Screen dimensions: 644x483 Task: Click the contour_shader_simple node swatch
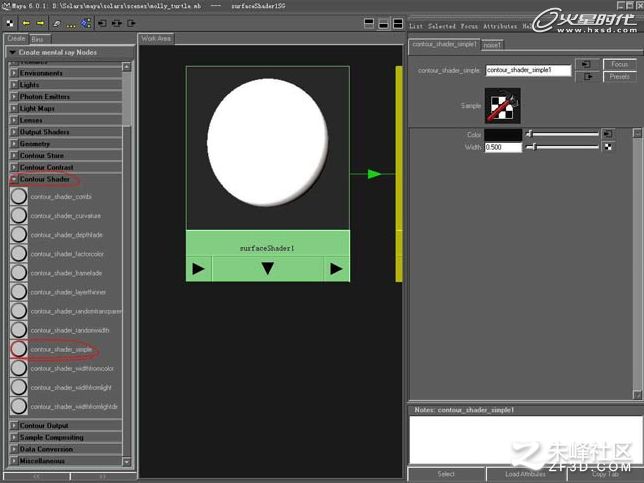19,349
